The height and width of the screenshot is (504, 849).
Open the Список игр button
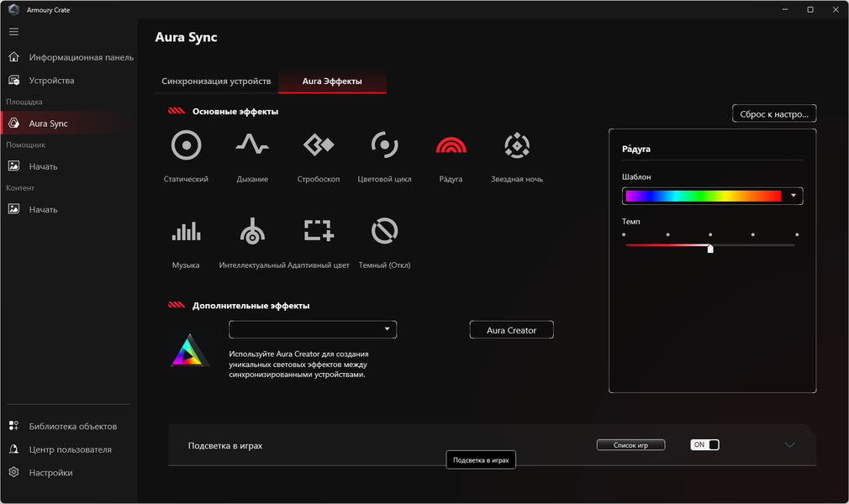630,445
